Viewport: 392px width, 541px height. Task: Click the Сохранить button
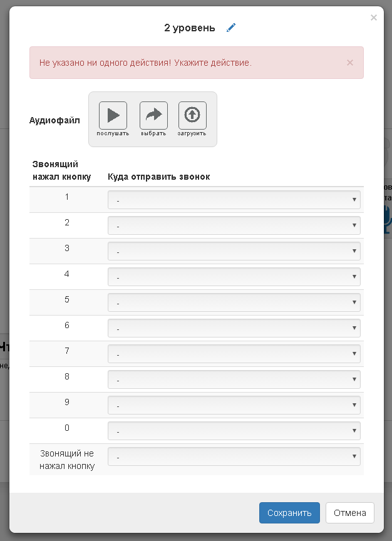[x=289, y=513]
